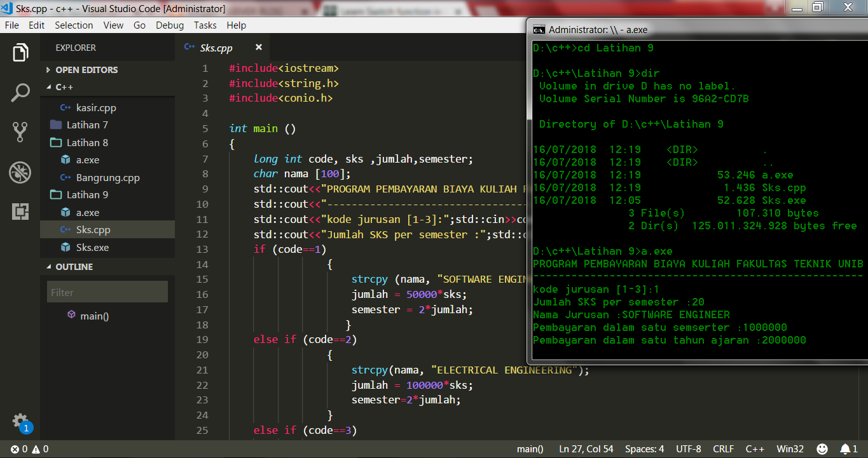Click '#include<conio.h>' on line 3
Viewport: 868px width, 458px height.
(281, 98)
